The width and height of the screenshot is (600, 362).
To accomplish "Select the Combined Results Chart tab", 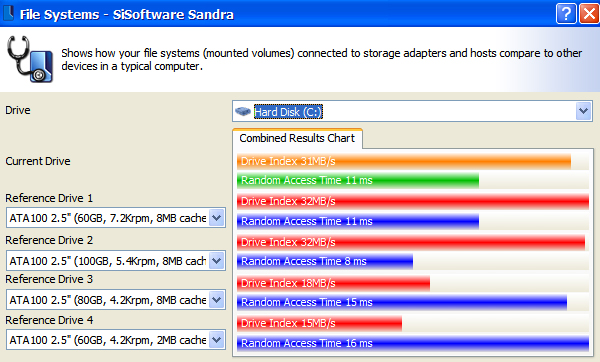I will pyautogui.click(x=297, y=138).
